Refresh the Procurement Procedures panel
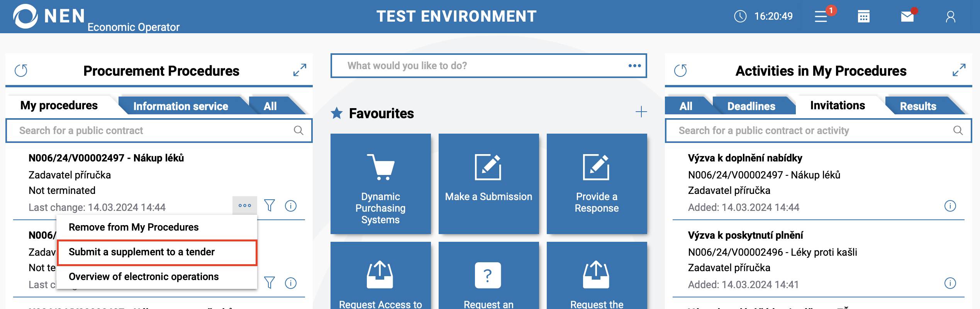This screenshot has height=309, width=980. coord(21,71)
